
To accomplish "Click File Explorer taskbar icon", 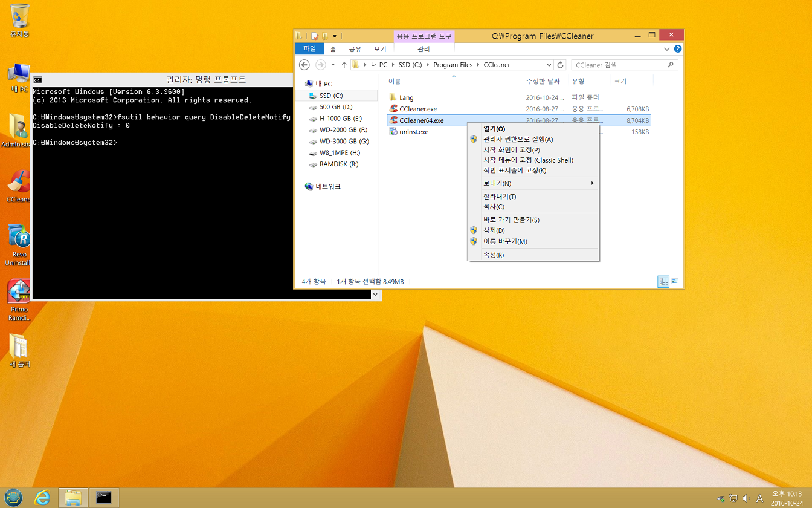I will [x=73, y=498].
